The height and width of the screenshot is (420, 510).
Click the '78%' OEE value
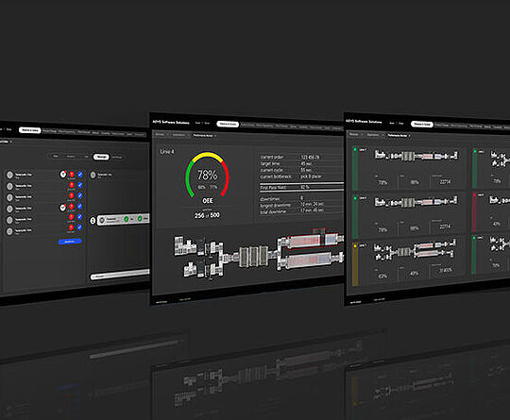207,176
